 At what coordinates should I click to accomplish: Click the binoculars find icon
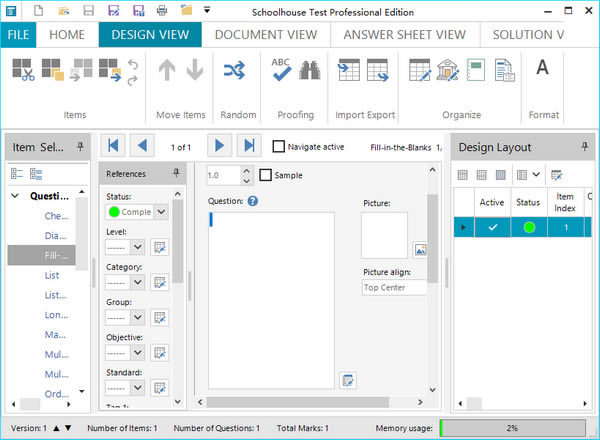pyautogui.click(x=309, y=70)
